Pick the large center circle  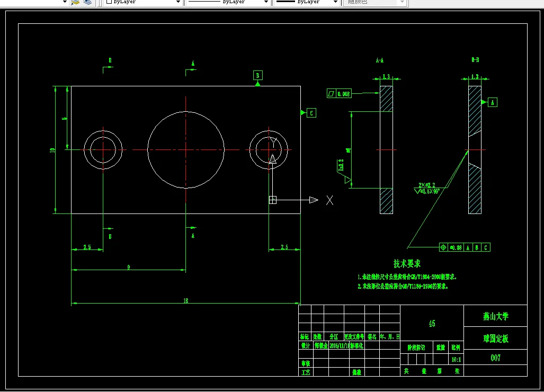[x=185, y=149]
